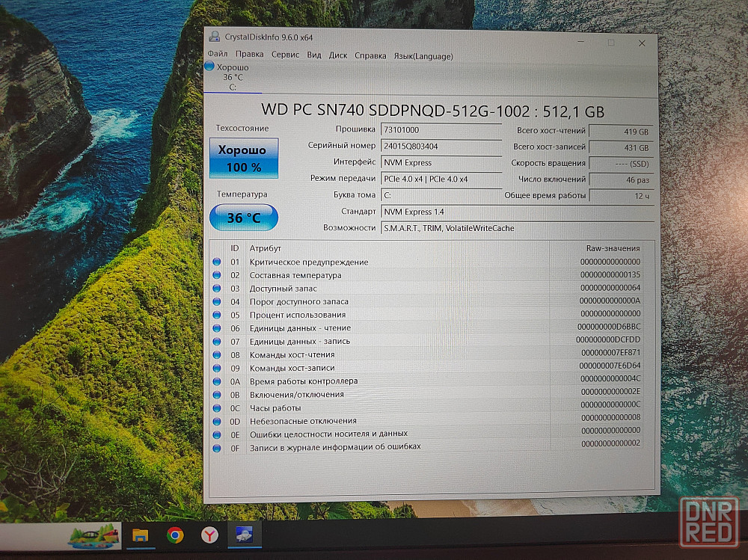Click the blue status icon for attribute 09
This screenshot has width=748, height=560.
(217, 369)
